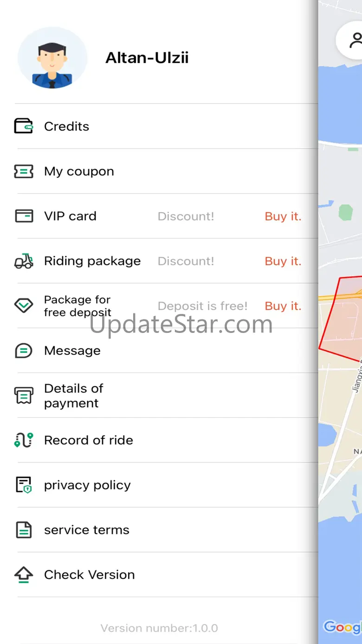Open the My coupon menu entry
The image size is (362, 644).
point(79,171)
